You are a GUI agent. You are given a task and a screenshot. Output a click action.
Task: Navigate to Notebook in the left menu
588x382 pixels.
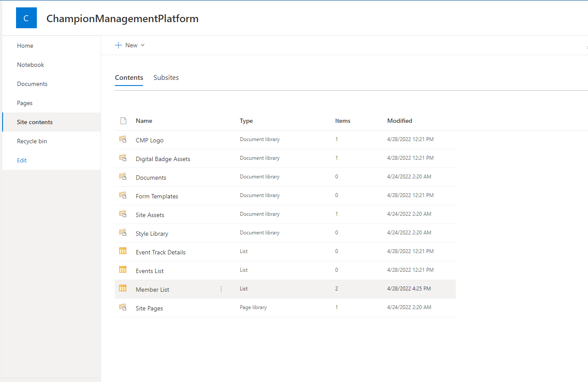coord(30,64)
